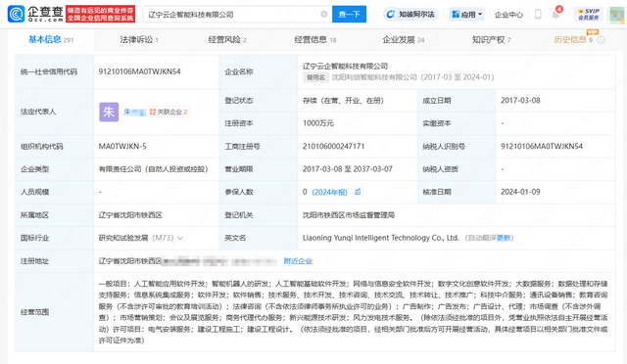Switch to 法律诉讼 tab
The width and height of the screenshot is (627, 364).
tap(139, 39)
